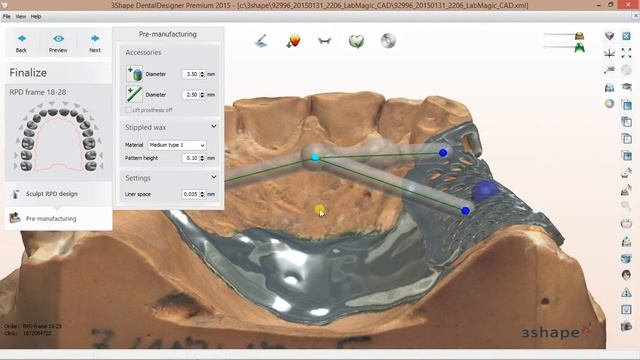The height and width of the screenshot is (360, 640).
Task: Click the large blue support pin sphere
Action: pos(484,191)
